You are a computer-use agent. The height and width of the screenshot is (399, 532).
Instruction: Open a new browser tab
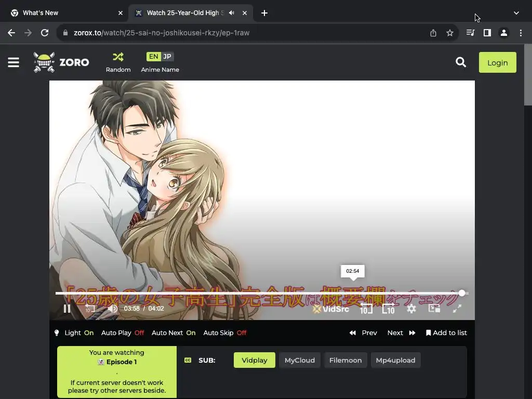(x=264, y=13)
